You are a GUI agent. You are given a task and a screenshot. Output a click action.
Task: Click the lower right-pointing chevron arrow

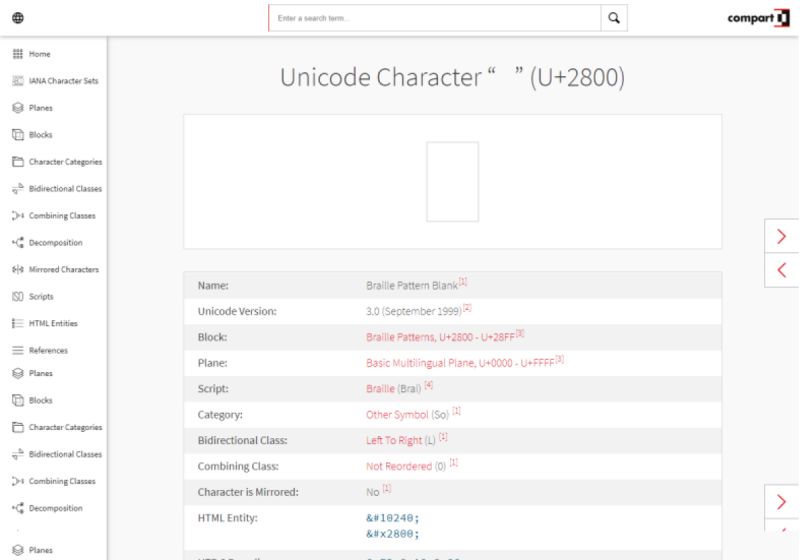point(781,502)
